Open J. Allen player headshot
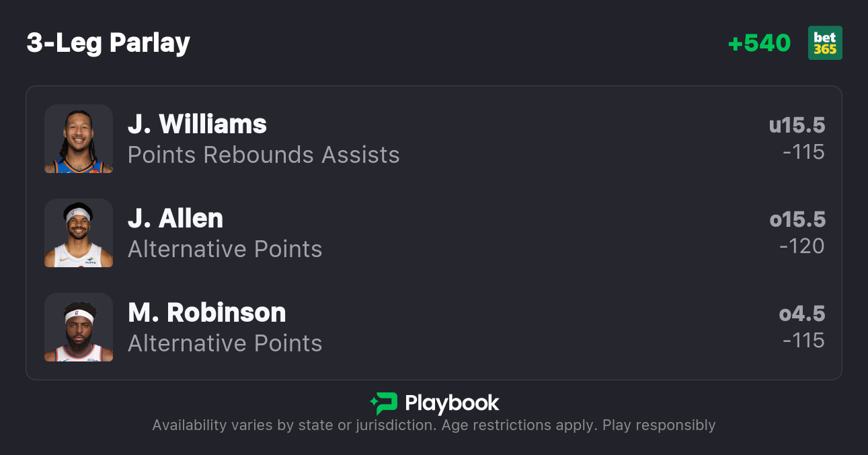Viewport: 868px width, 455px height. (79, 233)
